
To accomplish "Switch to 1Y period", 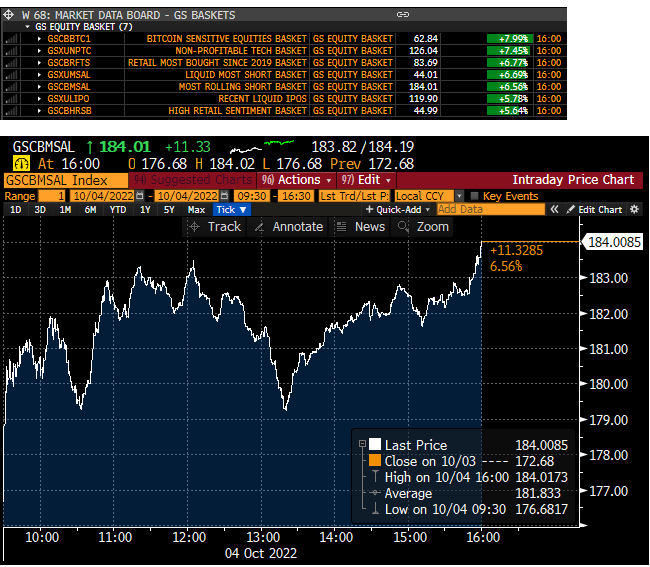I will (x=145, y=210).
